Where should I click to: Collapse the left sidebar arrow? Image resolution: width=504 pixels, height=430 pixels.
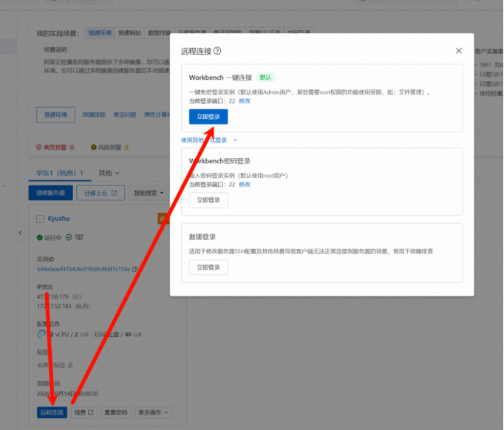pyautogui.click(x=20, y=233)
